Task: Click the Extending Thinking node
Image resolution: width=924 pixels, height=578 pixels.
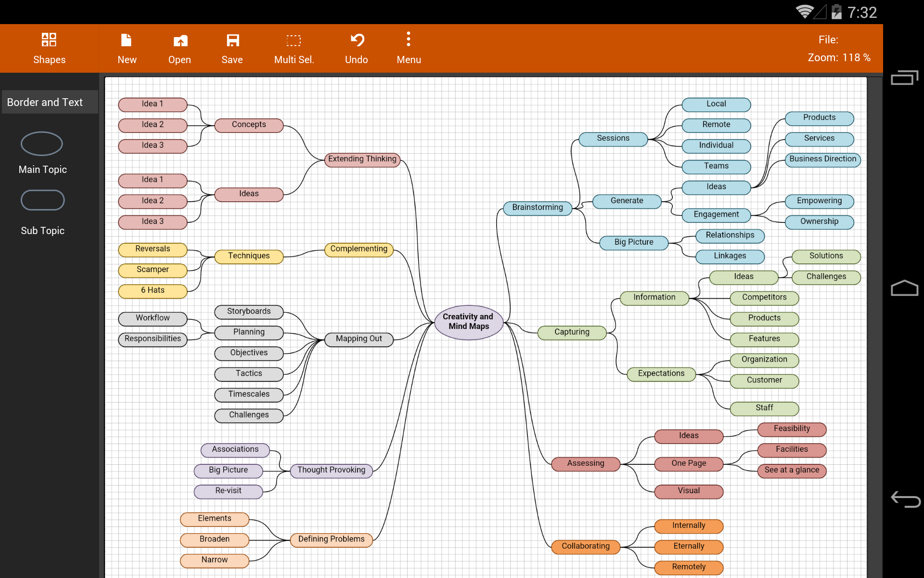Action: point(362,159)
